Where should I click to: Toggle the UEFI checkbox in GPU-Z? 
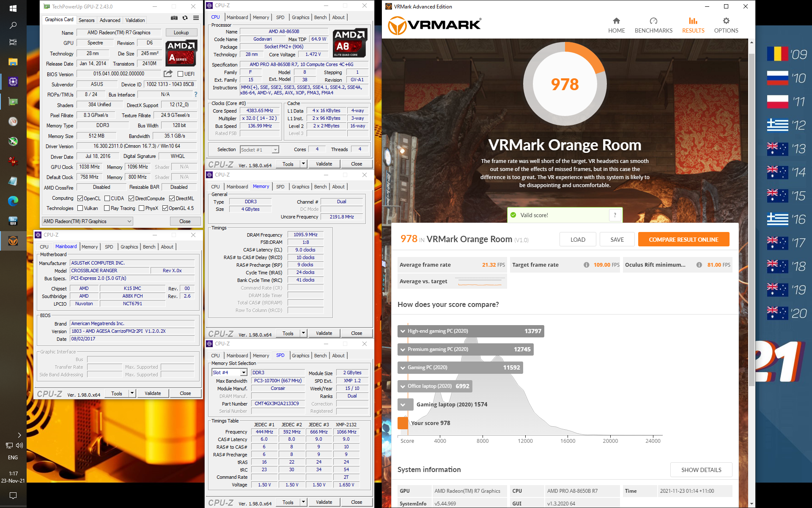[x=180, y=74]
